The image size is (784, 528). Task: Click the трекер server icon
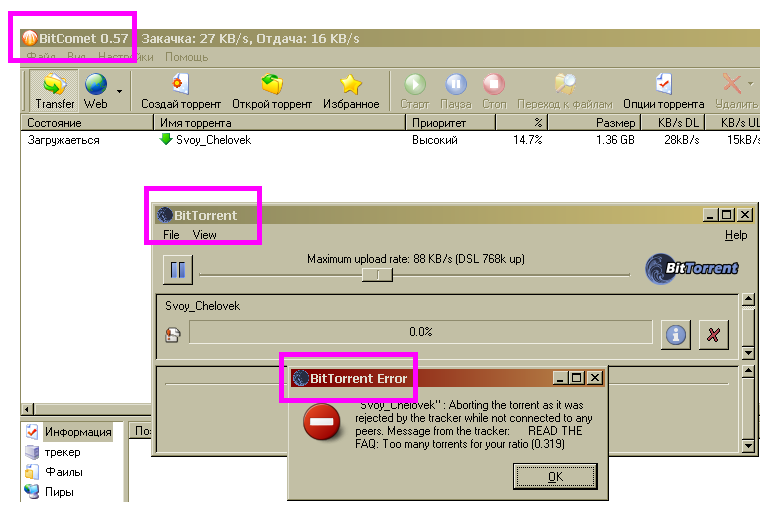32,452
